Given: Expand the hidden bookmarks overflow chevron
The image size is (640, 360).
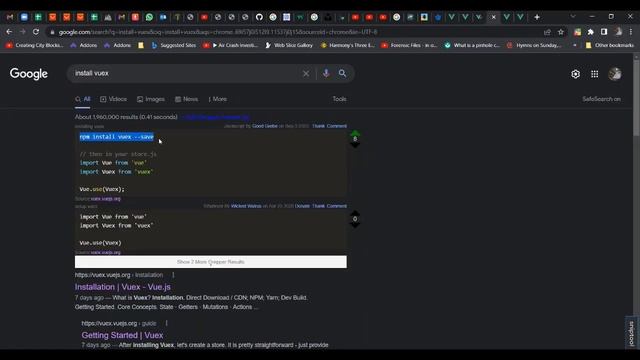Looking at the screenshot, I should pyautogui.click(x=575, y=45).
